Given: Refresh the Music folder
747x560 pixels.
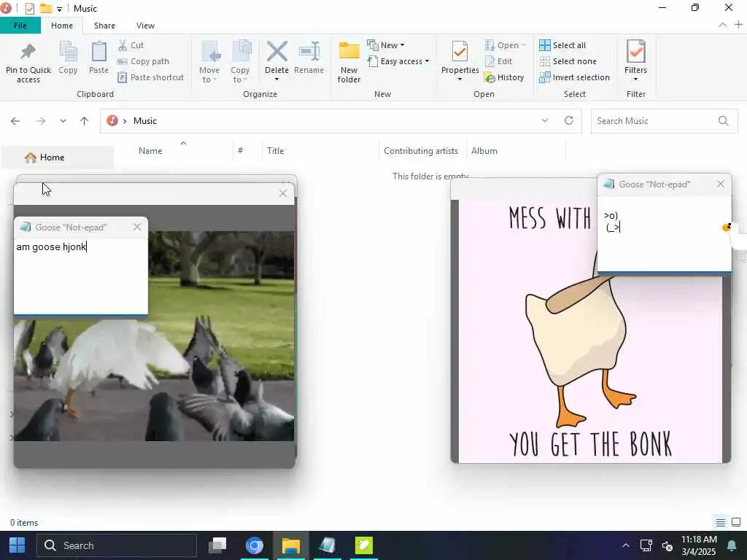Looking at the screenshot, I should click(569, 120).
